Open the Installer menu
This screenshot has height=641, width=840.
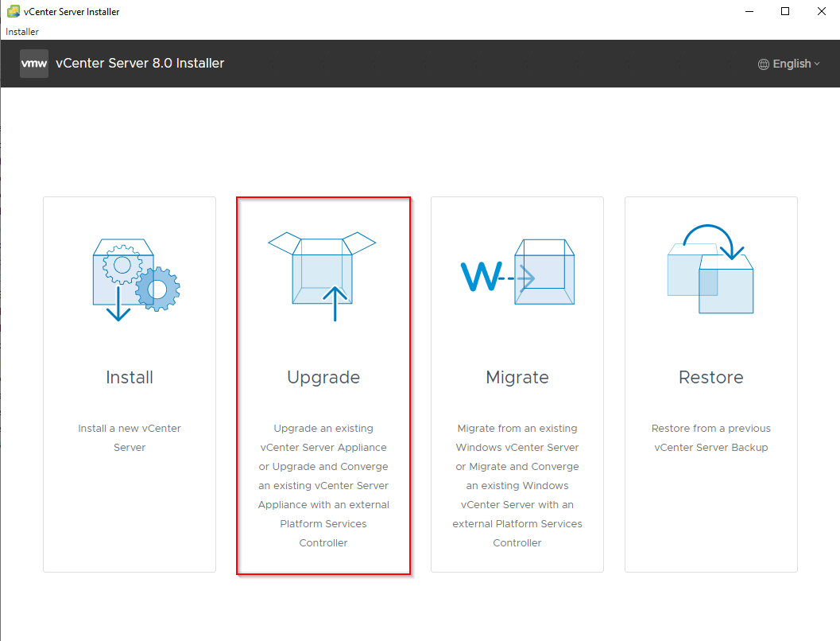[x=21, y=32]
